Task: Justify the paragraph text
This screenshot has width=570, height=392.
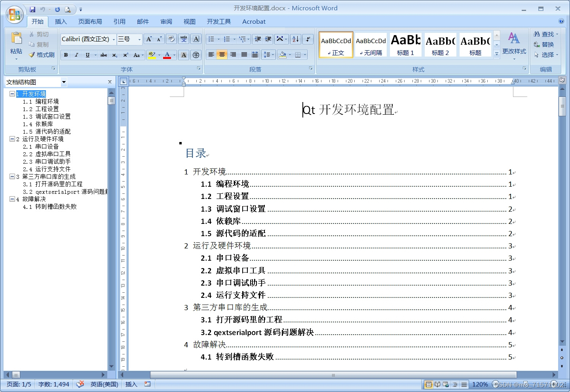Action: tap(244, 55)
